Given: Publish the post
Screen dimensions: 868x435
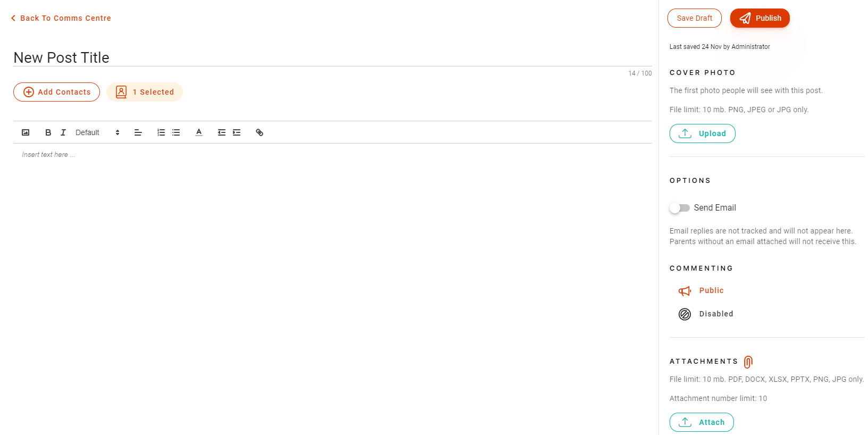Looking at the screenshot, I should click(759, 18).
